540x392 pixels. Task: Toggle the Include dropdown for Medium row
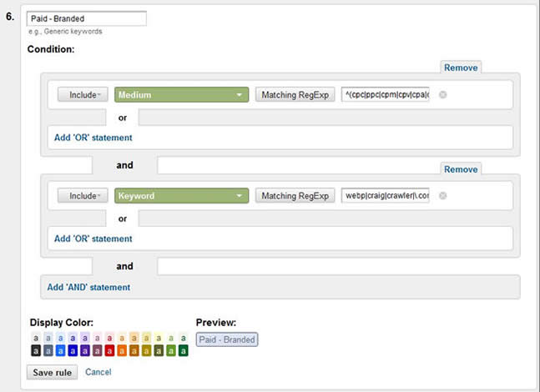(83, 94)
